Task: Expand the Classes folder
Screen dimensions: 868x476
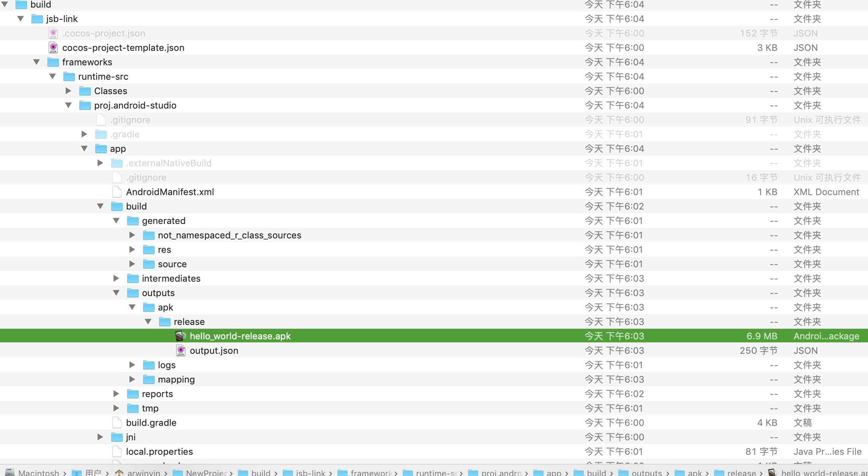Action: point(68,91)
